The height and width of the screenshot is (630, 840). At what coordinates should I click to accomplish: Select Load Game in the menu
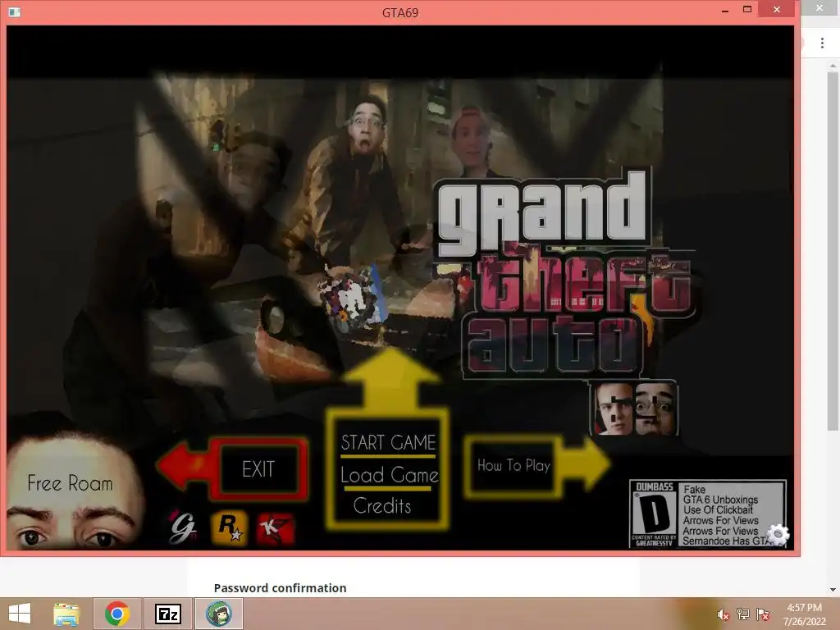click(390, 475)
